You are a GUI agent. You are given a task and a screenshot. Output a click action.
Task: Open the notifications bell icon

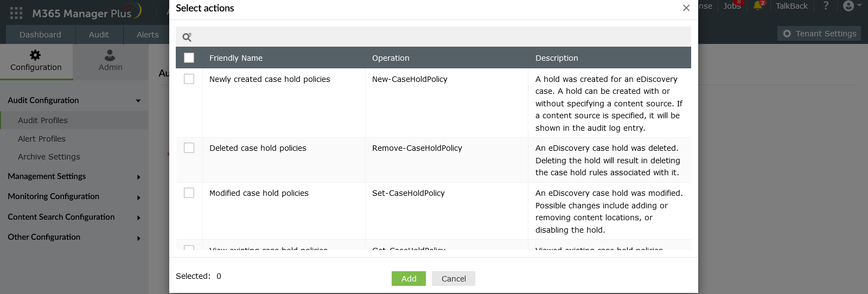click(758, 6)
